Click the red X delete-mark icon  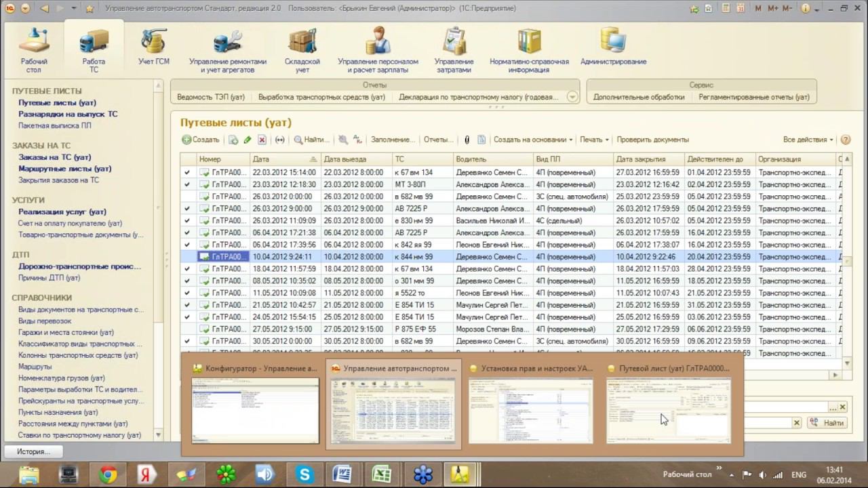[262, 140]
